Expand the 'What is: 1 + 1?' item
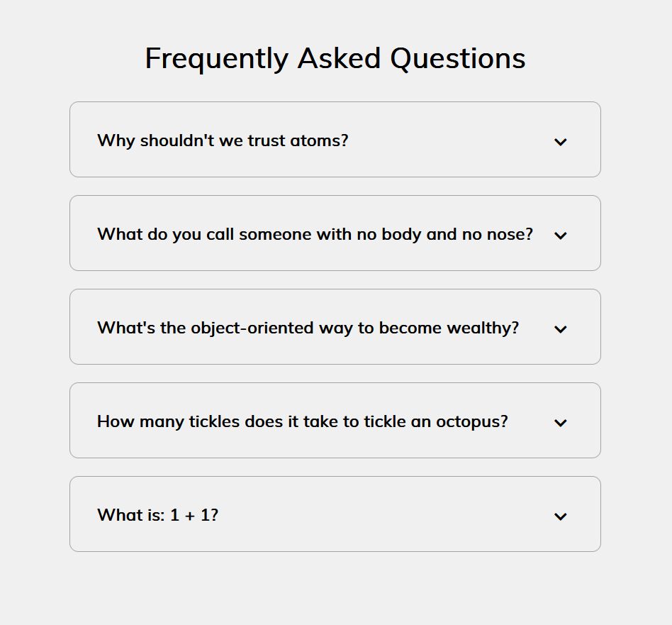The width and height of the screenshot is (672, 625). click(x=560, y=516)
